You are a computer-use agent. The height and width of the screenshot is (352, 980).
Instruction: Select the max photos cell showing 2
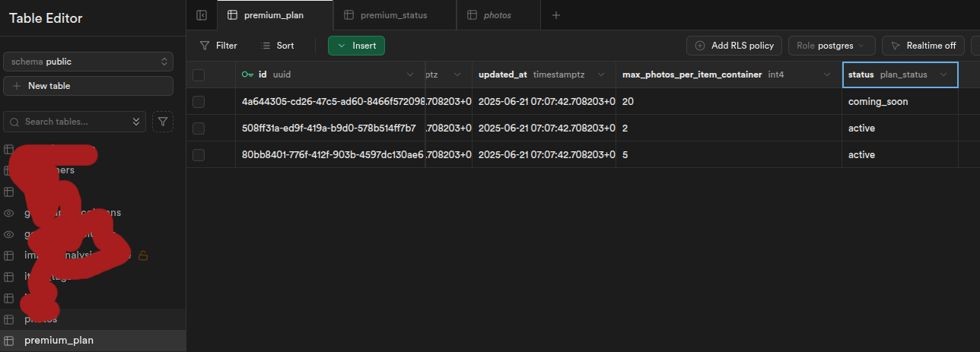[x=729, y=128]
